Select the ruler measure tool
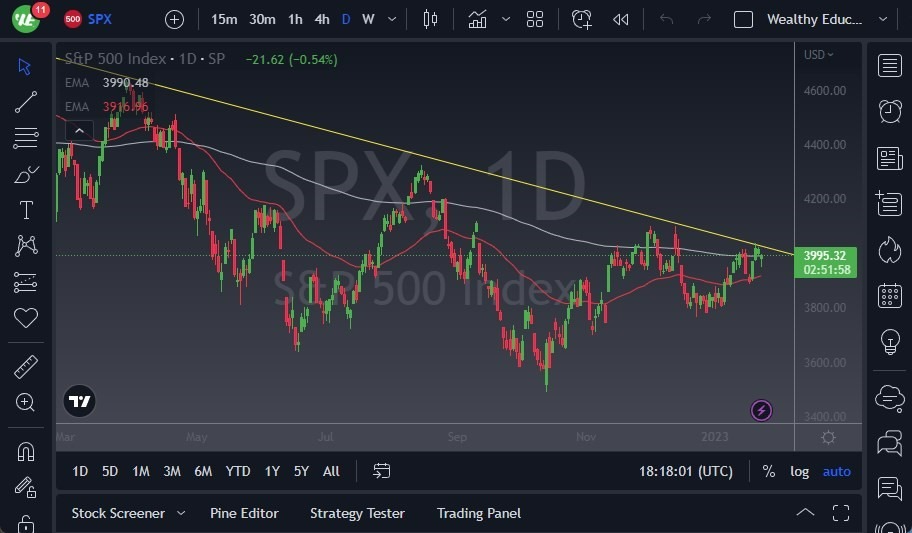Image resolution: width=912 pixels, height=533 pixels. [x=26, y=367]
